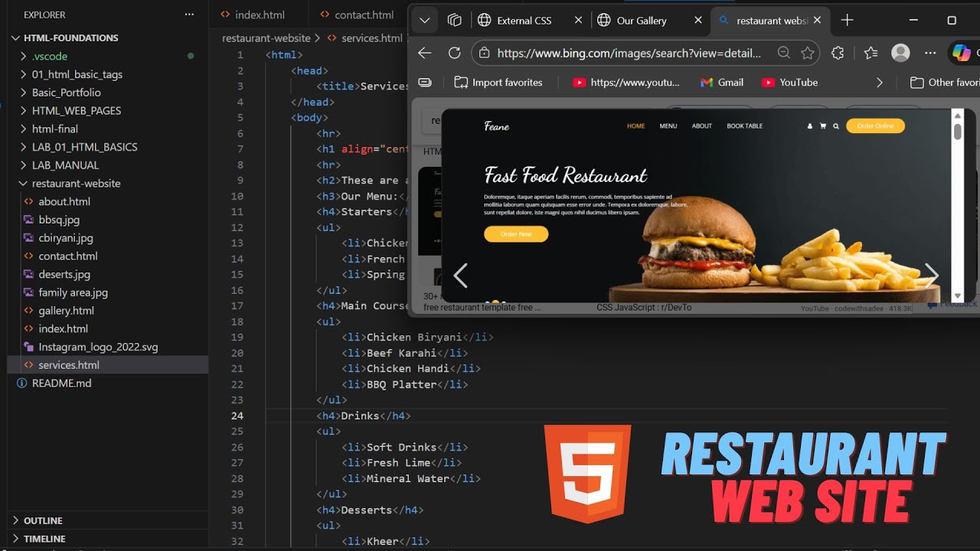Open Other favorites folder
The height and width of the screenshot is (551, 980).
945,82
